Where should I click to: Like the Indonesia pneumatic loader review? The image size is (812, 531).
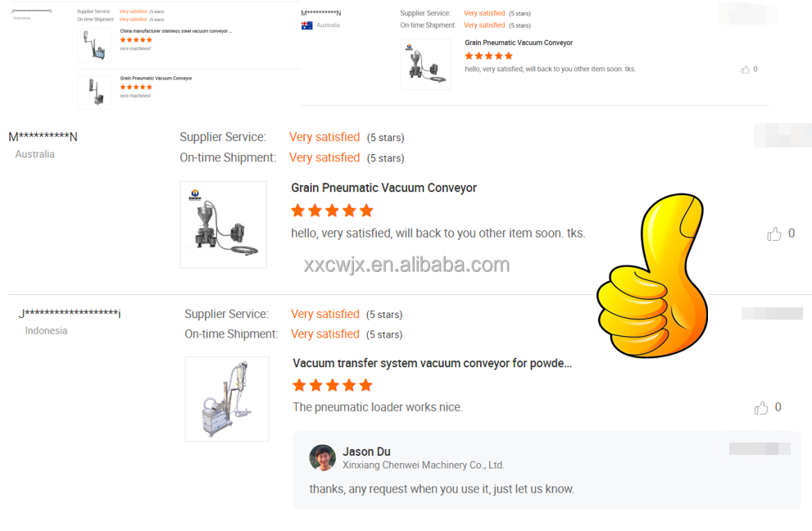(761, 408)
